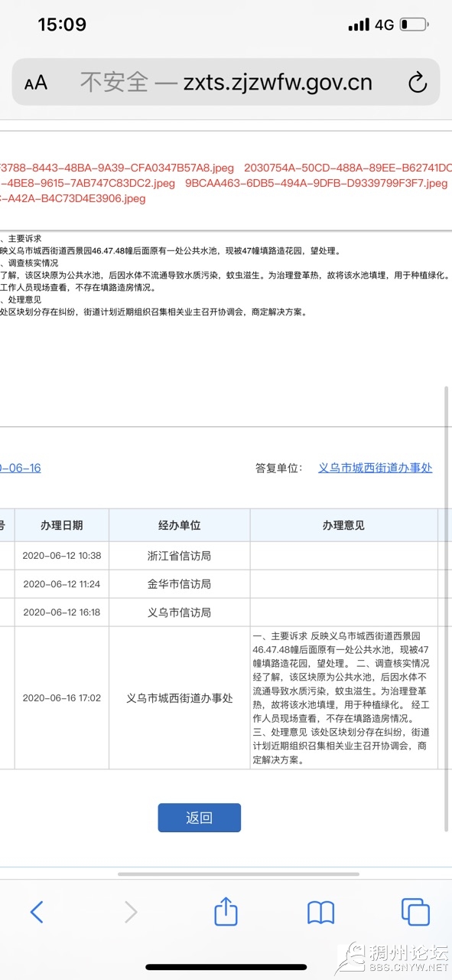Click the vertical scrollbar on right edge
452x980 pixels.
pyautogui.click(x=447, y=609)
